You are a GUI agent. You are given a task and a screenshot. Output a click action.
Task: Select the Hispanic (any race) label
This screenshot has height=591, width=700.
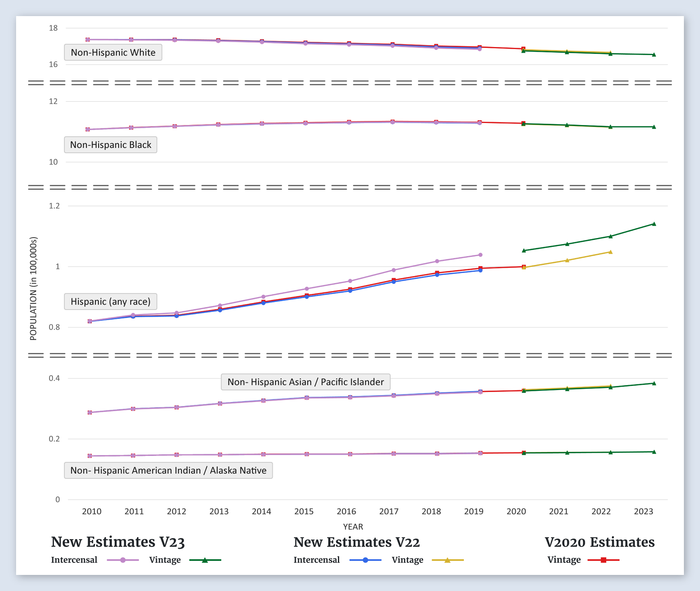pyautogui.click(x=111, y=302)
